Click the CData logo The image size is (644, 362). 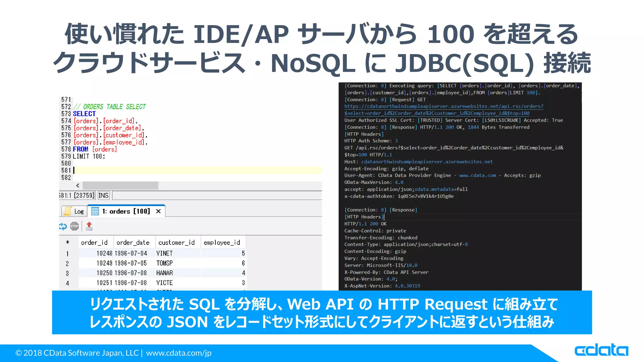pyautogui.click(x=601, y=350)
